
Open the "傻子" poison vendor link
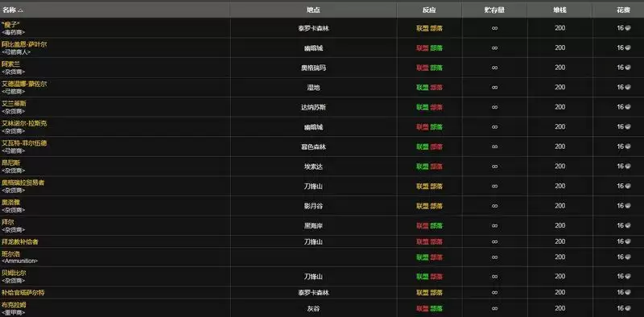[11, 25]
